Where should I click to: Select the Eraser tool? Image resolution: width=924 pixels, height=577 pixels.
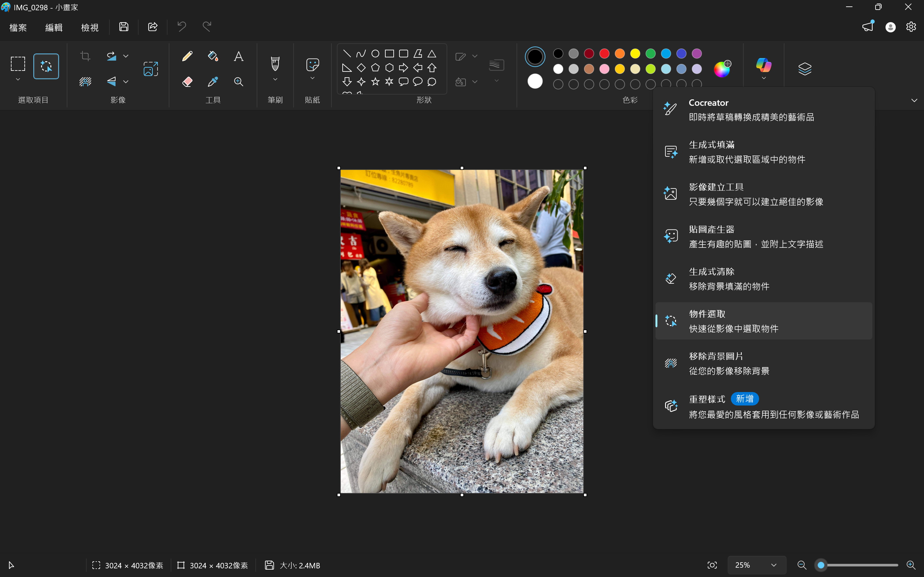coord(187,82)
